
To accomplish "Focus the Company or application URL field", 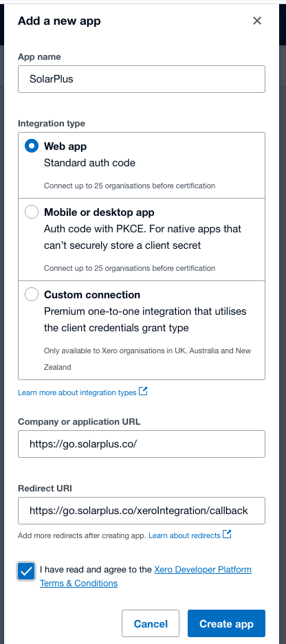I will (142, 444).
